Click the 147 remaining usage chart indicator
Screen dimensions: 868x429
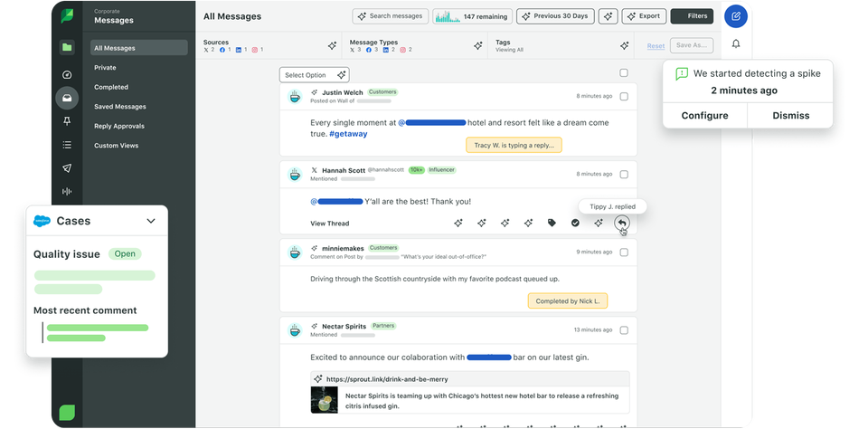(x=472, y=16)
